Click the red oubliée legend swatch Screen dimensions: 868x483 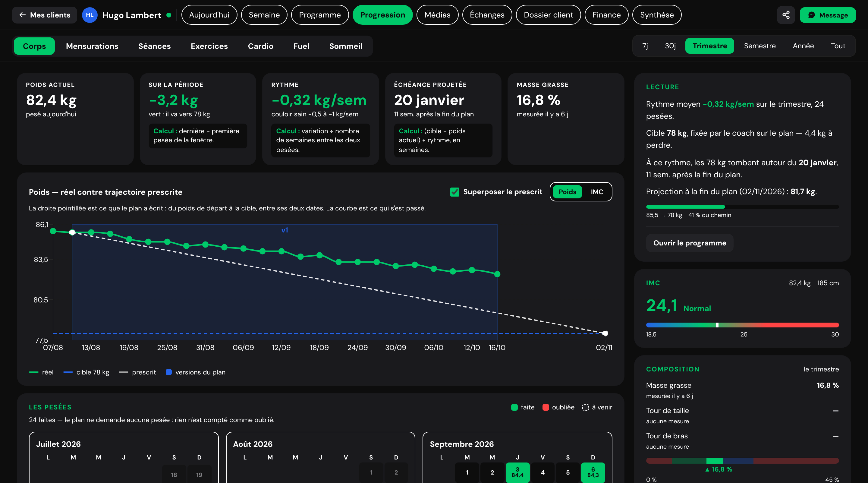click(x=546, y=407)
